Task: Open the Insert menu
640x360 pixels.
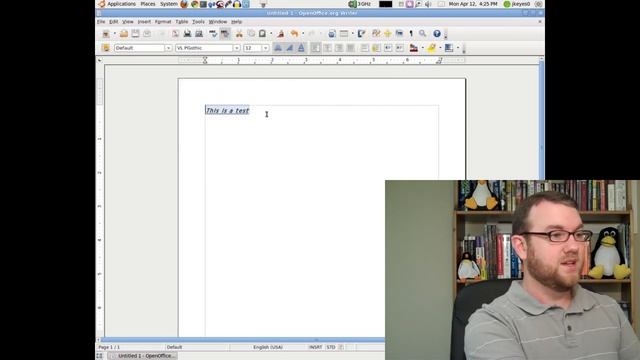Action: coord(144,22)
